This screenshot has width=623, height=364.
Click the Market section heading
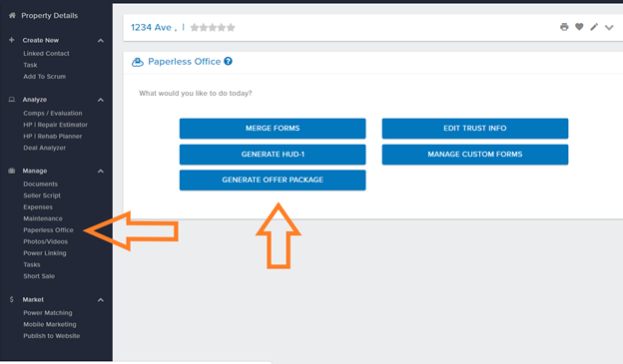pyautogui.click(x=33, y=299)
